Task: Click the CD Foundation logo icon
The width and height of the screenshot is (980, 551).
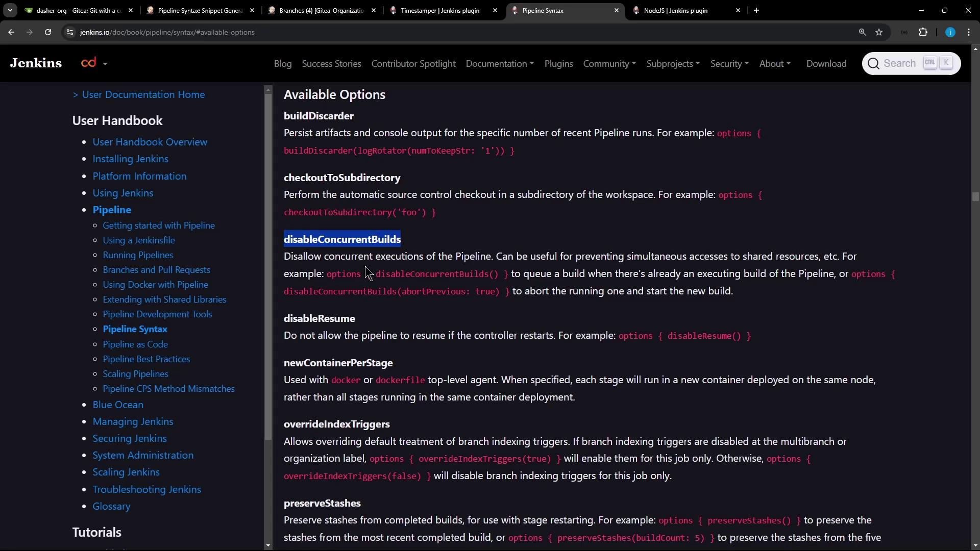Action: (x=89, y=63)
